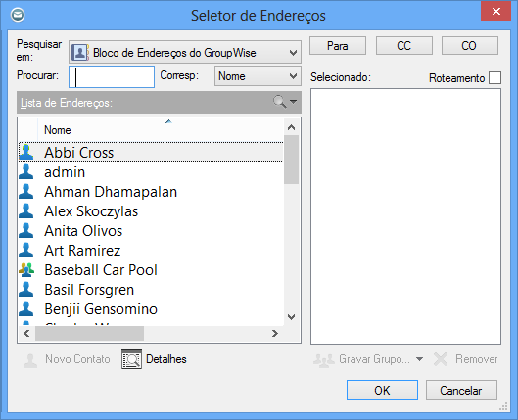Image resolution: width=518 pixels, height=420 pixels.
Task: Click the user icon beside Alex Skoczylas
Action: [26, 211]
